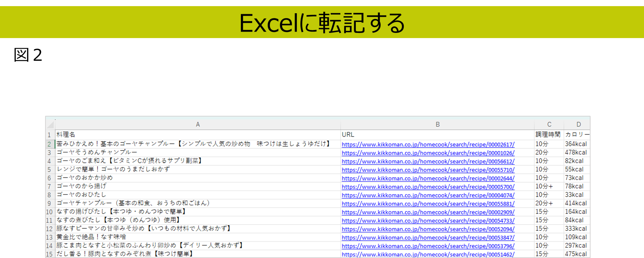This screenshot has height=258, width=644.
Task: Select column C header
Action: click(x=549, y=124)
